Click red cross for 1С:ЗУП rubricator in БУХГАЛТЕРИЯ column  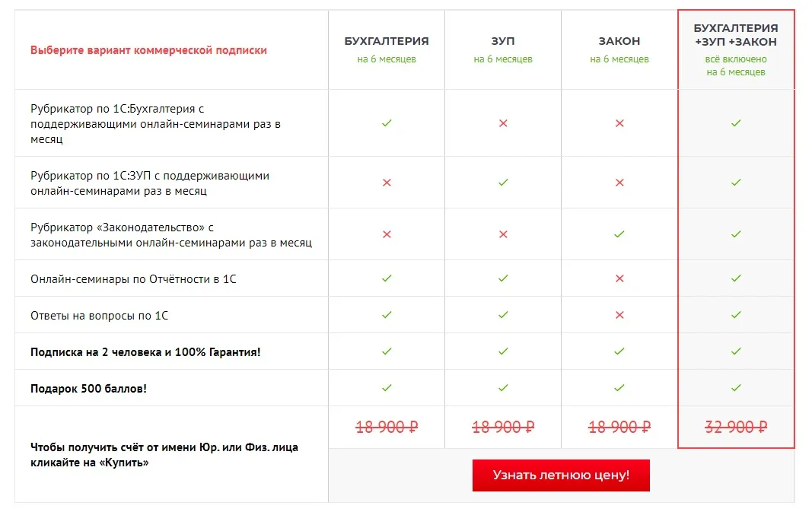(x=387, y=183)
